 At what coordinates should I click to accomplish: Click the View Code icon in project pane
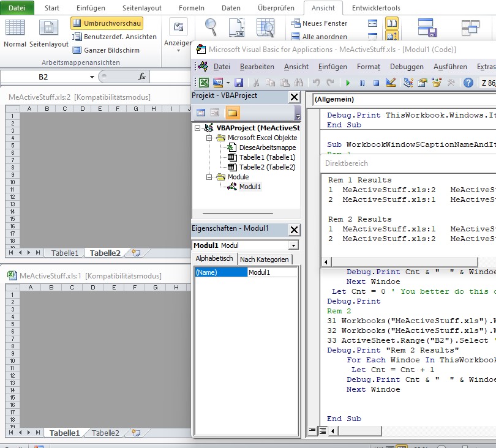click(x=201, y=113)
